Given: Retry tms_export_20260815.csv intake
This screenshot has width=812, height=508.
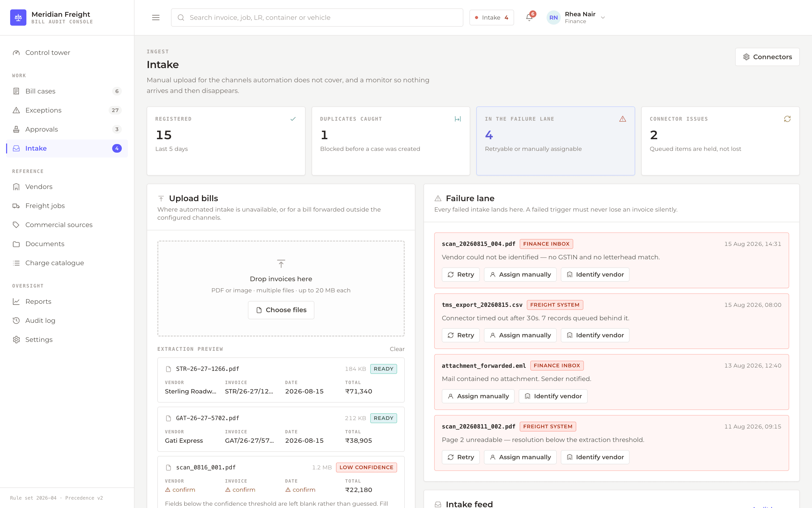Looking at the screenshot, I should [461, 335].
